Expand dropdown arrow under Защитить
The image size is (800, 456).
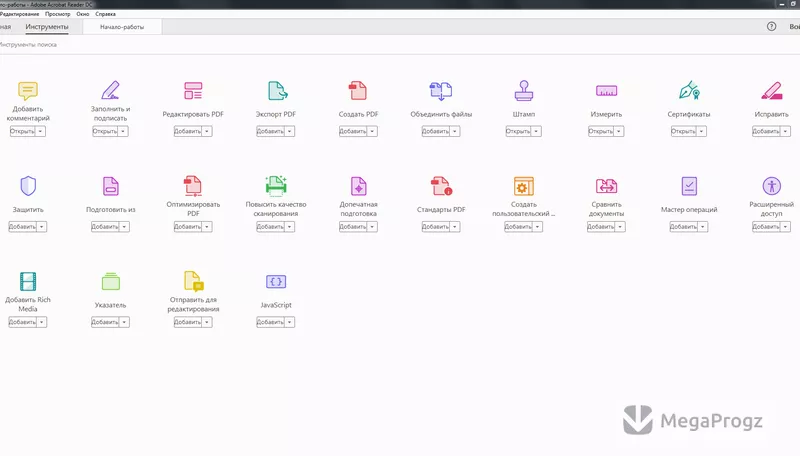point(41,226)
